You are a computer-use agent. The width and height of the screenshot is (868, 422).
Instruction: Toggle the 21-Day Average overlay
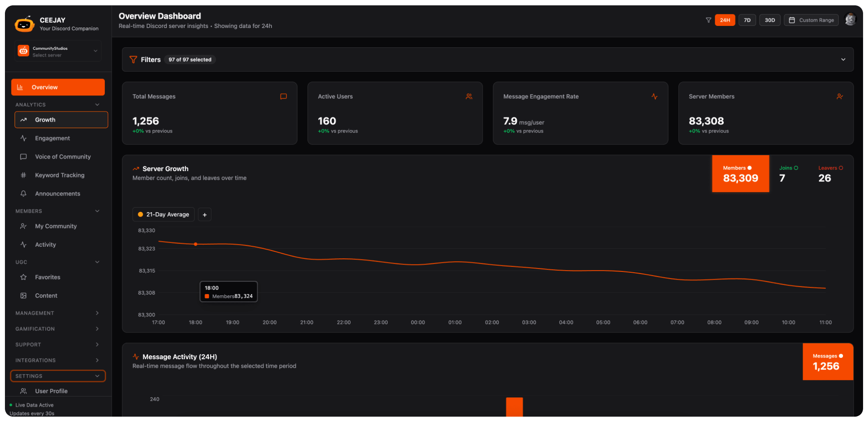[163, 215]
